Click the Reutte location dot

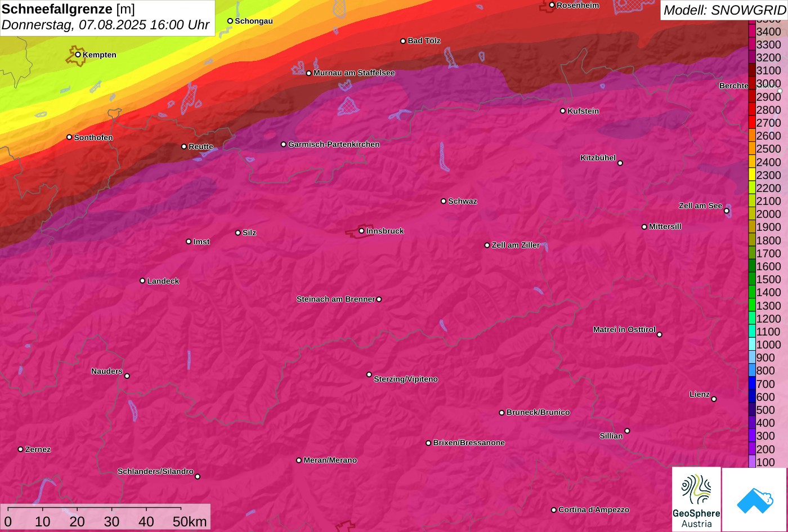[x=184, y=146]
